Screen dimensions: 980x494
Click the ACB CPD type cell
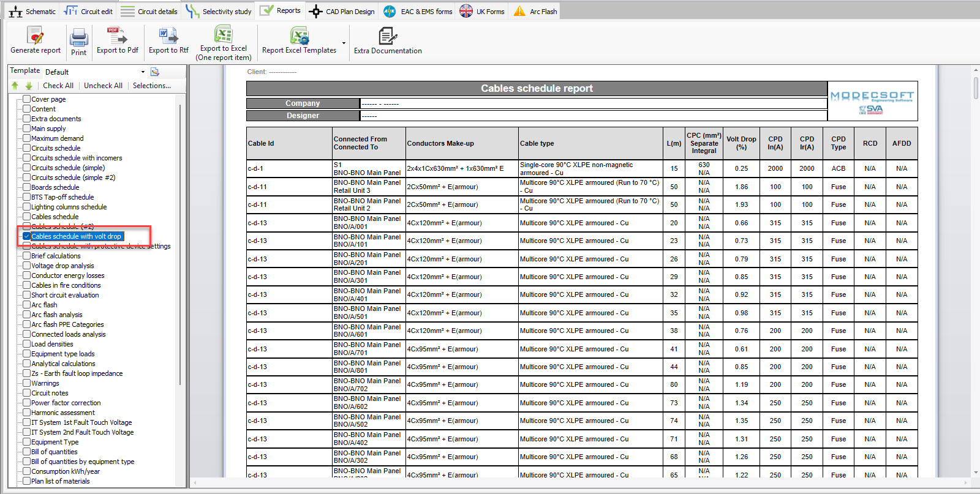pos(839,168)
